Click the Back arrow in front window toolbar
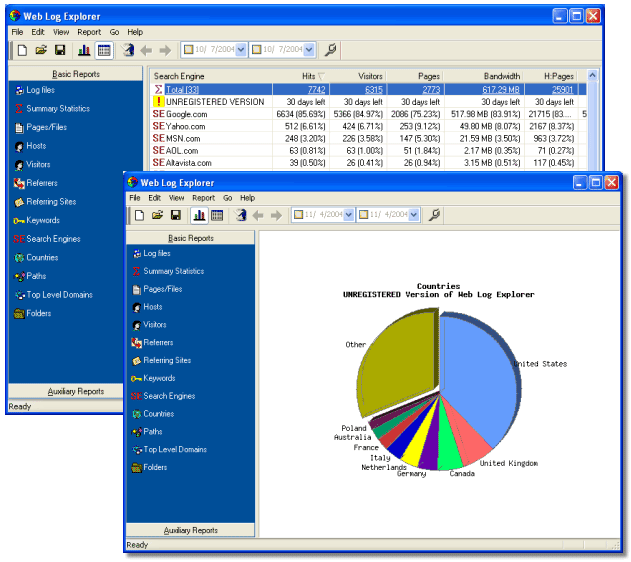This screenshot has width=631, height=562. [x=258, y=215]
